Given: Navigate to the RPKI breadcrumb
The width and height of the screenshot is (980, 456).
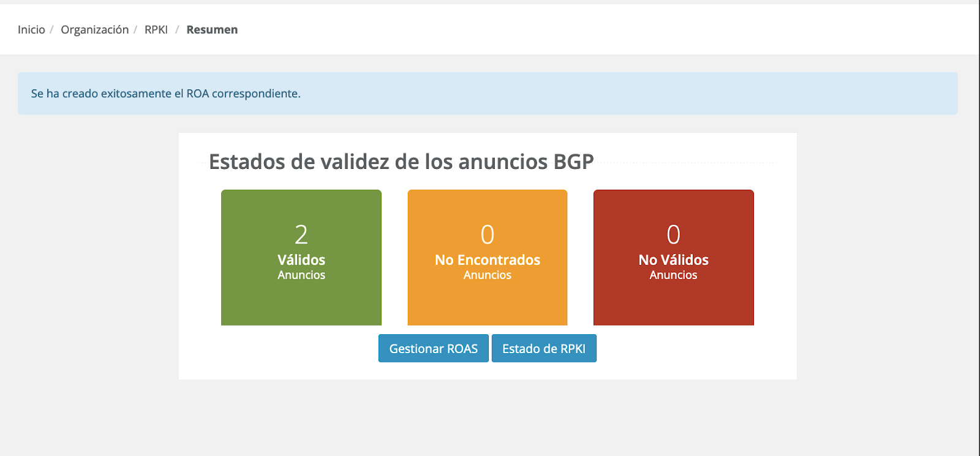Looking at the screenshot, I should pyautogui.click(x=156, y=29).
